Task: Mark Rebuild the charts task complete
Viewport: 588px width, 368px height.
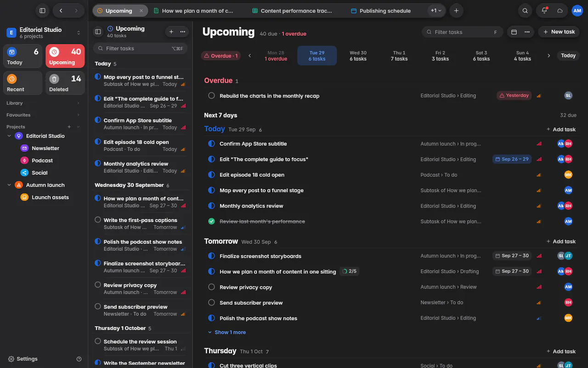Action: 211,96
